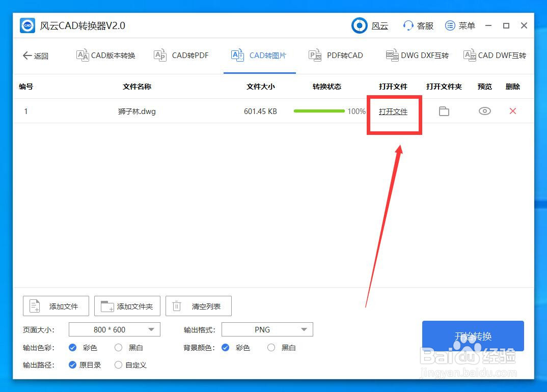Click 打开文件 for 狮子林.dwg
Screen dimensions: 547x392
pyautogui.click(x=394, y=111)
